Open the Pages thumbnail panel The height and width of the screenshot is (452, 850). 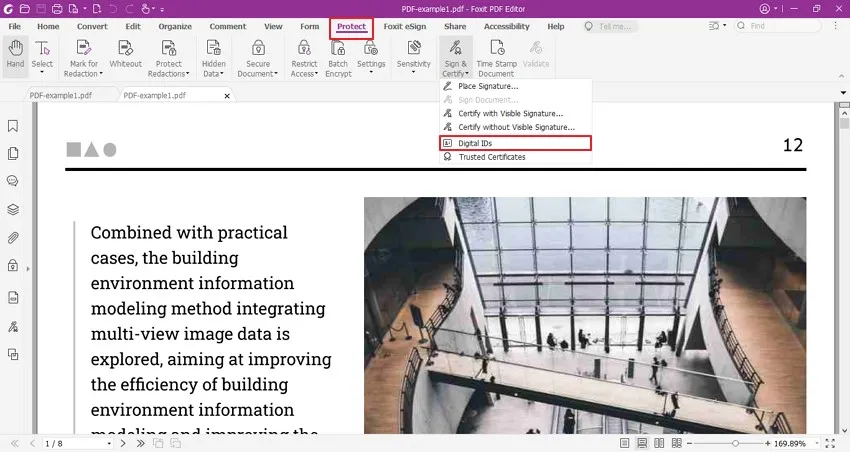click(x=13, y=153)
